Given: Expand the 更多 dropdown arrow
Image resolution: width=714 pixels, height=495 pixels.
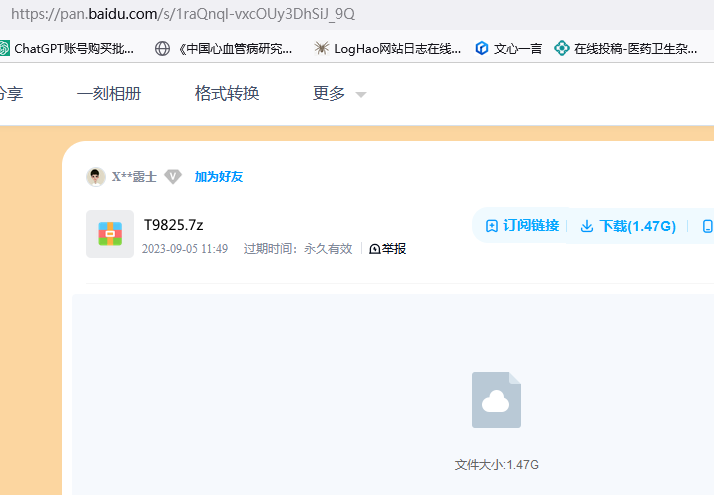Looking at the screenshot, I should 361,95.
